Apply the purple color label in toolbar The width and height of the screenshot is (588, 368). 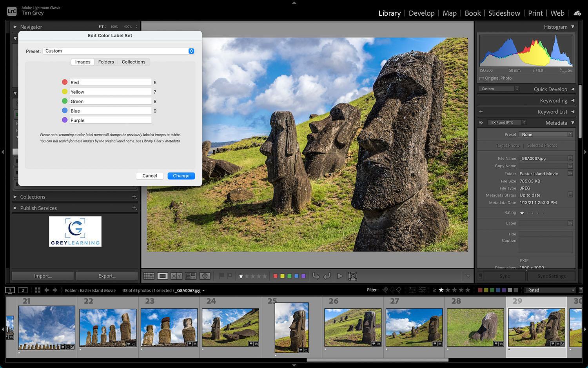[303, 276]
